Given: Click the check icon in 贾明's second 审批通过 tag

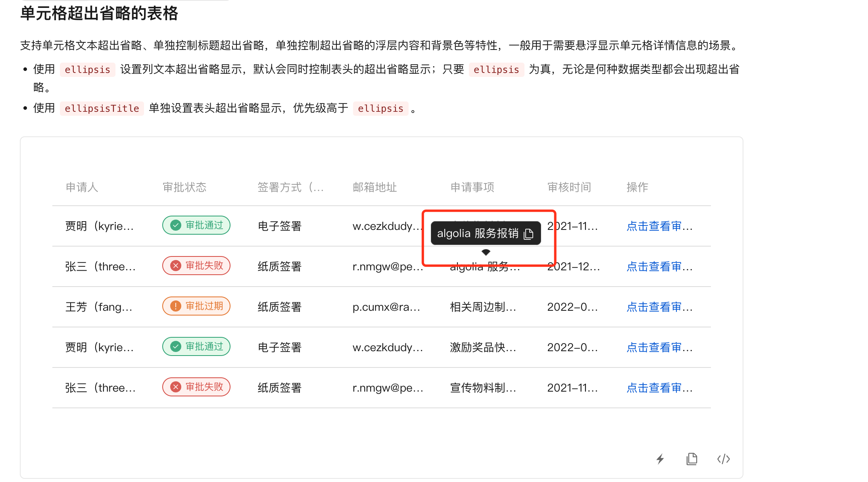Looking at the screenshot, I should pos(175,346).
